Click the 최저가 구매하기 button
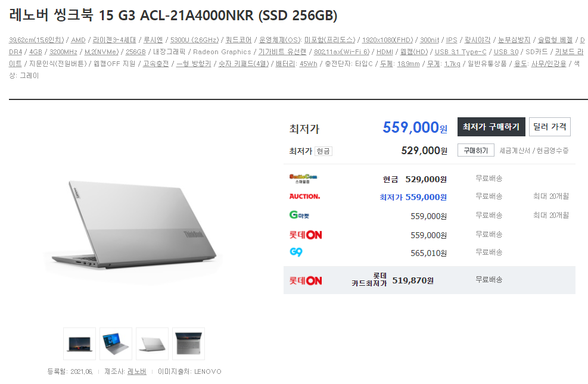Screen dimensions: 588x384 (x=491, y=127)
